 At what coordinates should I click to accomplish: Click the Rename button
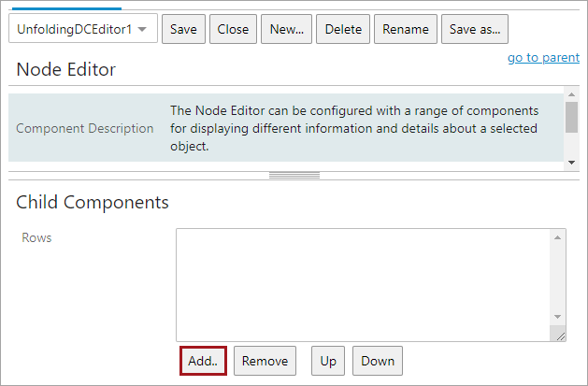[406, 29]
